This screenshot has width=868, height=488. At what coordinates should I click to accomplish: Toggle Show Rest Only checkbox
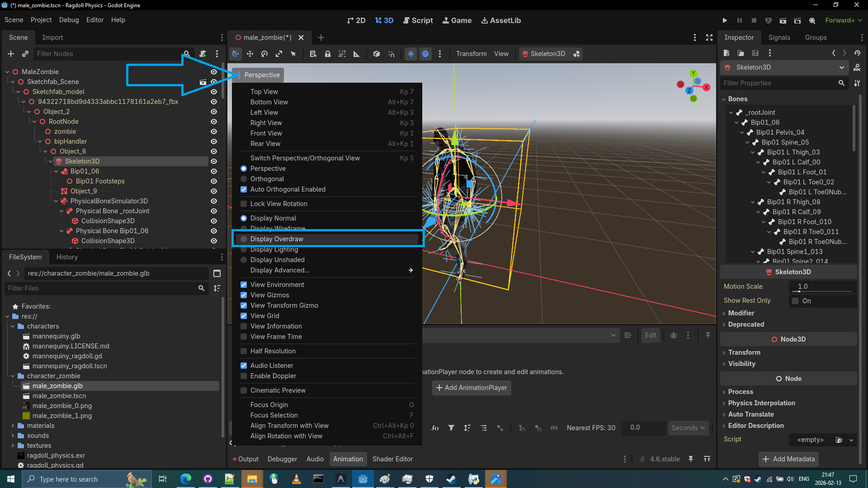tap(795, 301)
